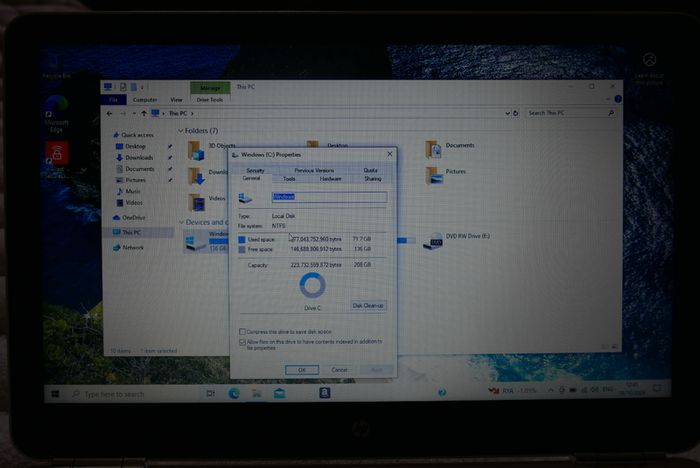700x468 pixels.
Task: Open the Recycle Bin desktop icon
Action: coord(56,66)
